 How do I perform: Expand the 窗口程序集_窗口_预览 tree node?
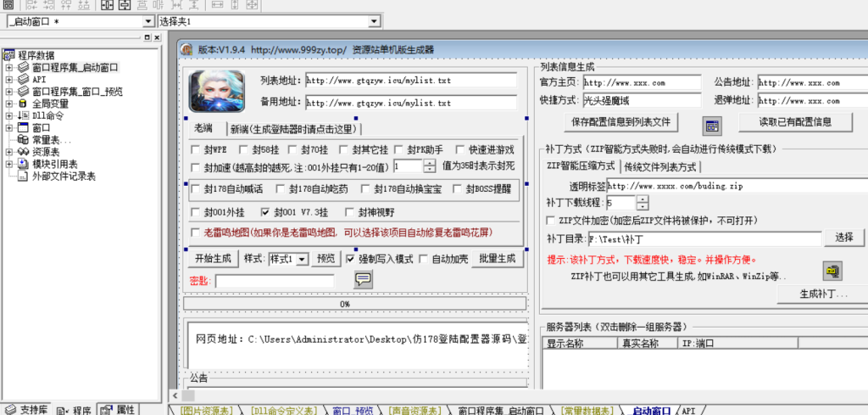tap(8, 92)
